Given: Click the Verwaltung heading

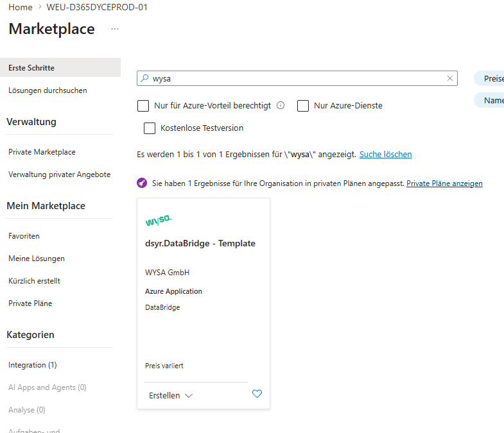Looking at the screenshot, I should coord(31,122).
